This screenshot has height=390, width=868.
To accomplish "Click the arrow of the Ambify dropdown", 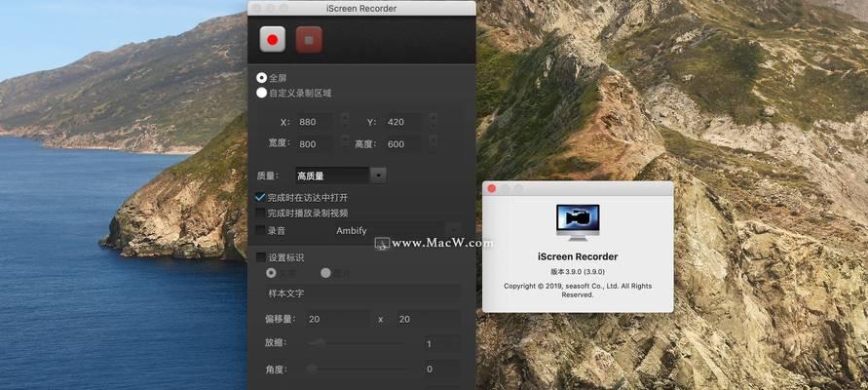I will pos(453,230).
